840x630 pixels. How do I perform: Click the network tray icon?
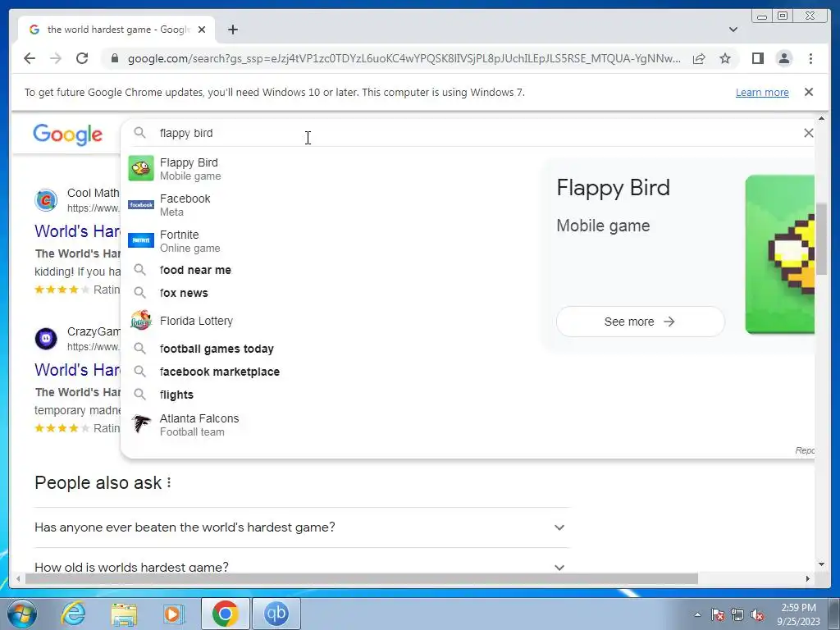click(x=737, y=614)
